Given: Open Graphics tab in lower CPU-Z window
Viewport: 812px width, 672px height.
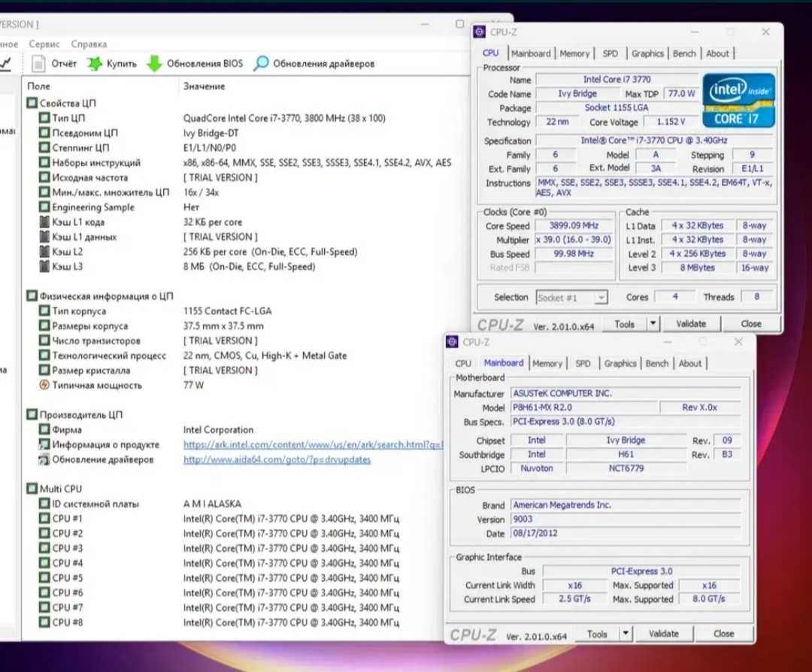Looking at the screenshot, I should point(620,364).
